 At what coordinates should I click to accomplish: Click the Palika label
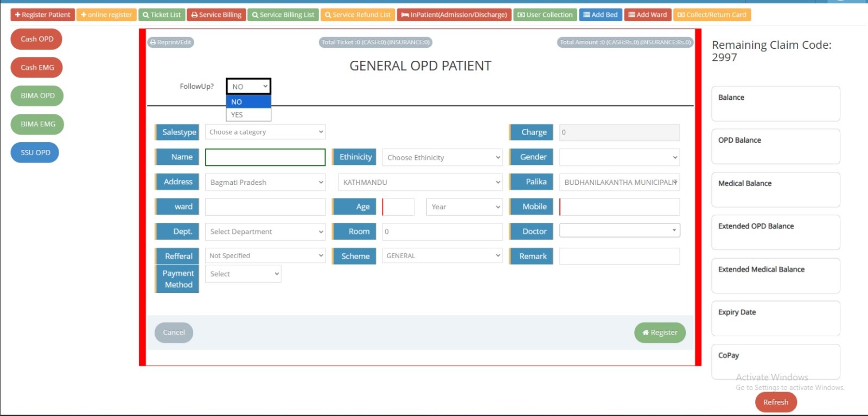(x=532, y=182)
